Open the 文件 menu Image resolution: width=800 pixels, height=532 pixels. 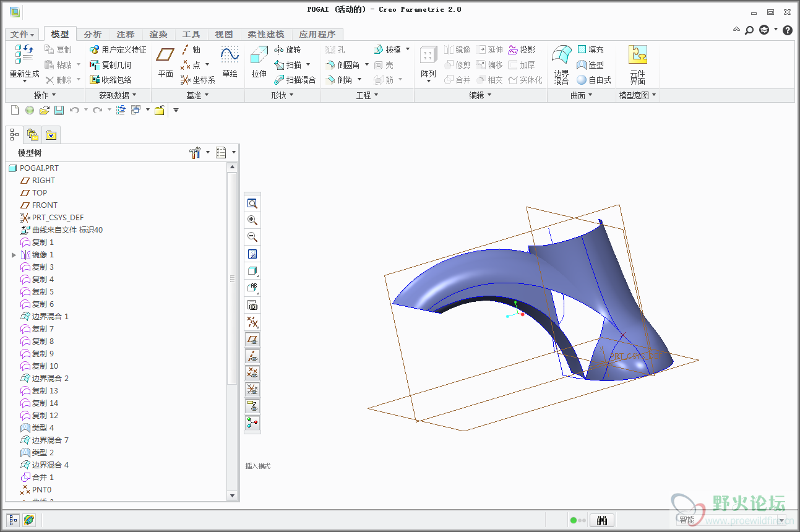point(24,35)
